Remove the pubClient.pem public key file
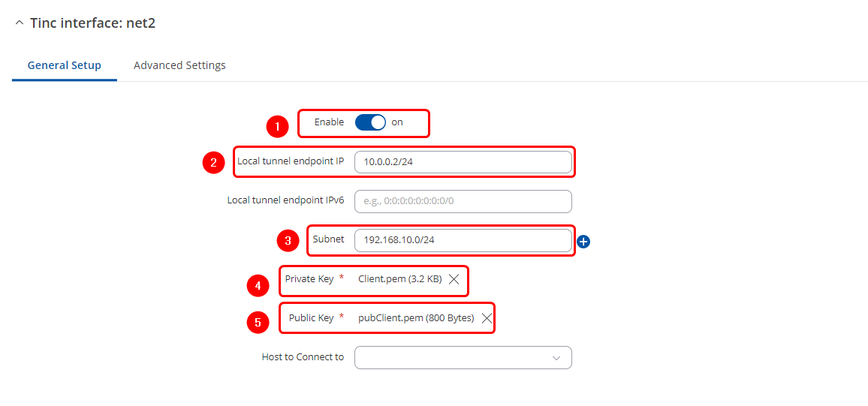Screen dimensions: 868x406 point(487,318)
